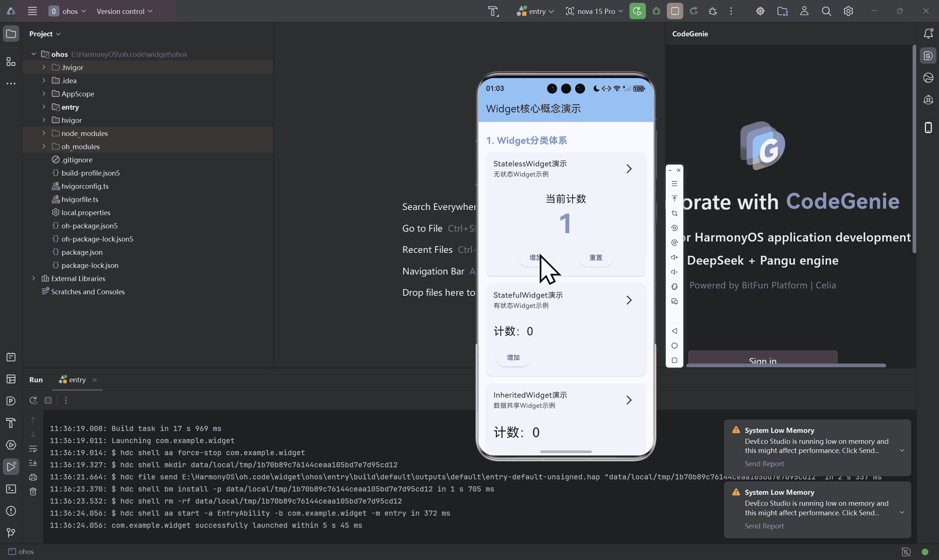Toggle the Project tool window button

[11, 34]
